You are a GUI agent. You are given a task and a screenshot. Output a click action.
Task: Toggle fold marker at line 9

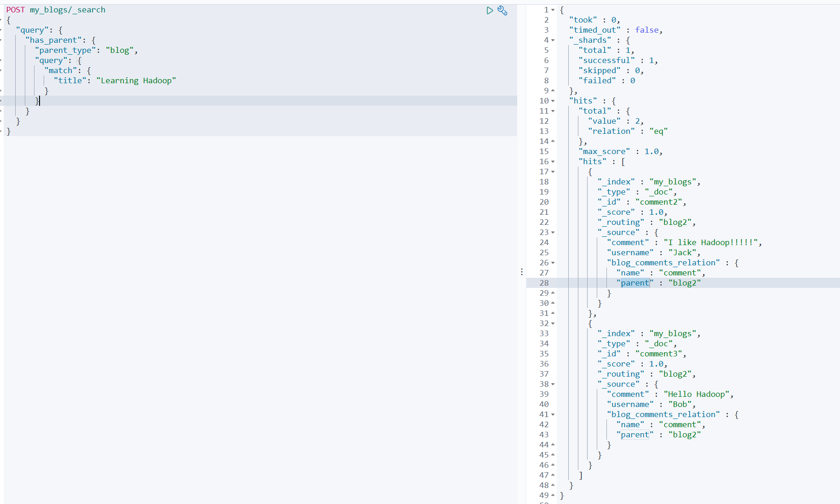(553, 91)
